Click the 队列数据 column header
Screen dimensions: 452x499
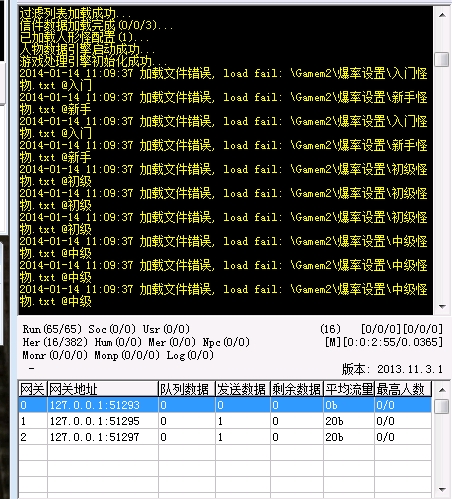click(187, 389)
